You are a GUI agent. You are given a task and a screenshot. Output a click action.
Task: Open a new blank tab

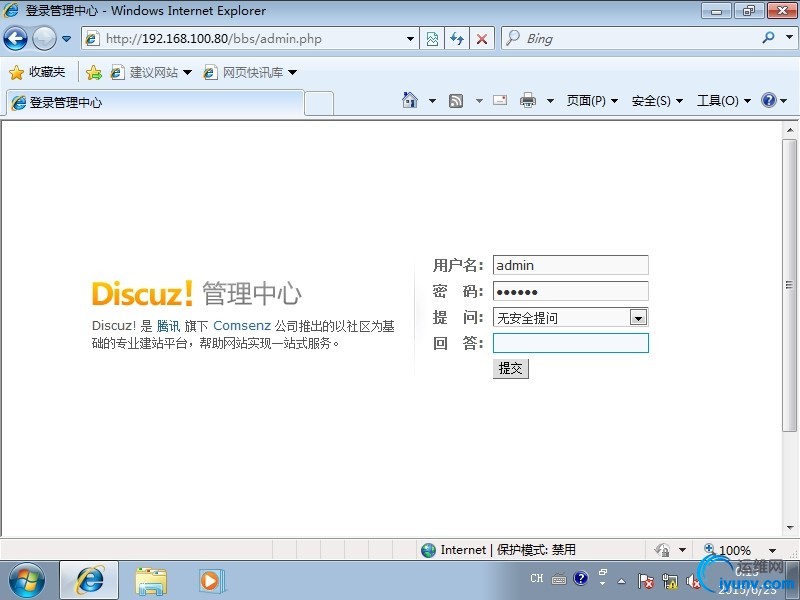click(x=319, y=104)
